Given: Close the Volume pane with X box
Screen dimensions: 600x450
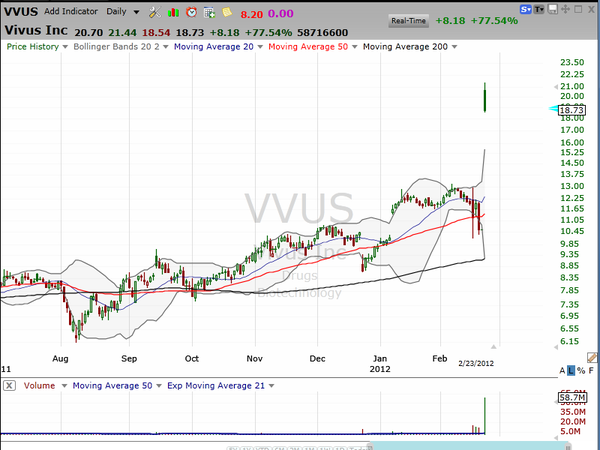Looking at the screenshot, I should 9,385.
